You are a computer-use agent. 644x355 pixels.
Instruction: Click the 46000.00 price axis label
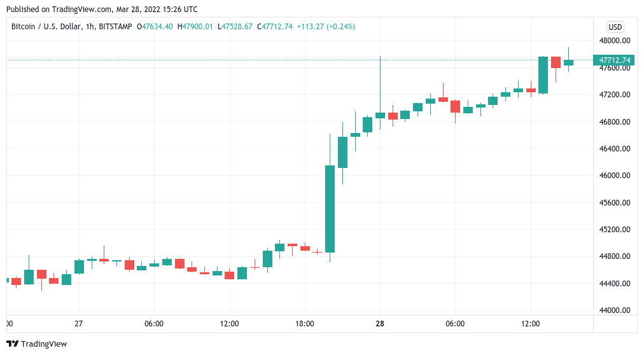tap(615, 176)
